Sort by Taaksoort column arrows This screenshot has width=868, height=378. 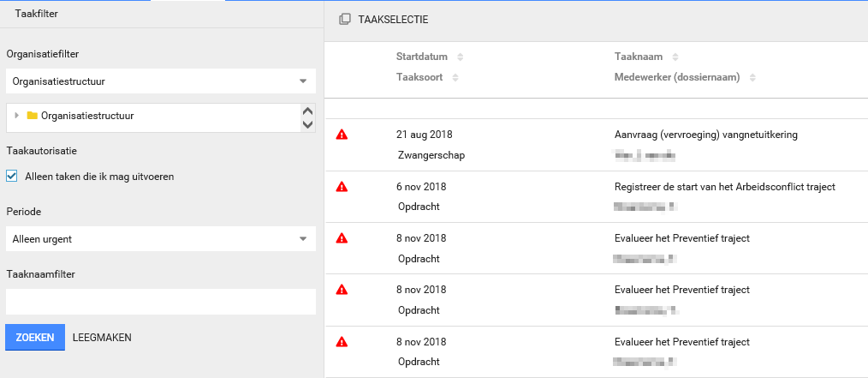455,78
